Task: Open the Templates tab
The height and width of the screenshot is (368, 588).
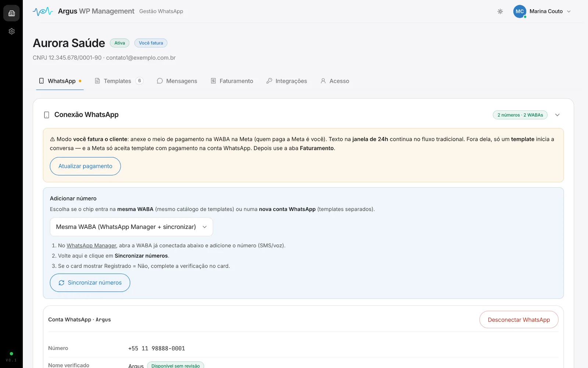Action: click(118, 81)
